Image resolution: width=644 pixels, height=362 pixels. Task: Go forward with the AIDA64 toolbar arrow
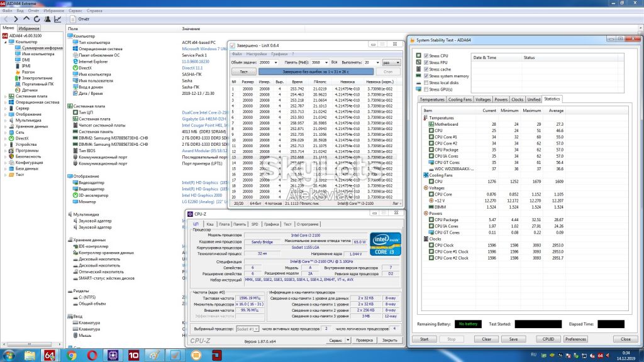coord(16,19)
